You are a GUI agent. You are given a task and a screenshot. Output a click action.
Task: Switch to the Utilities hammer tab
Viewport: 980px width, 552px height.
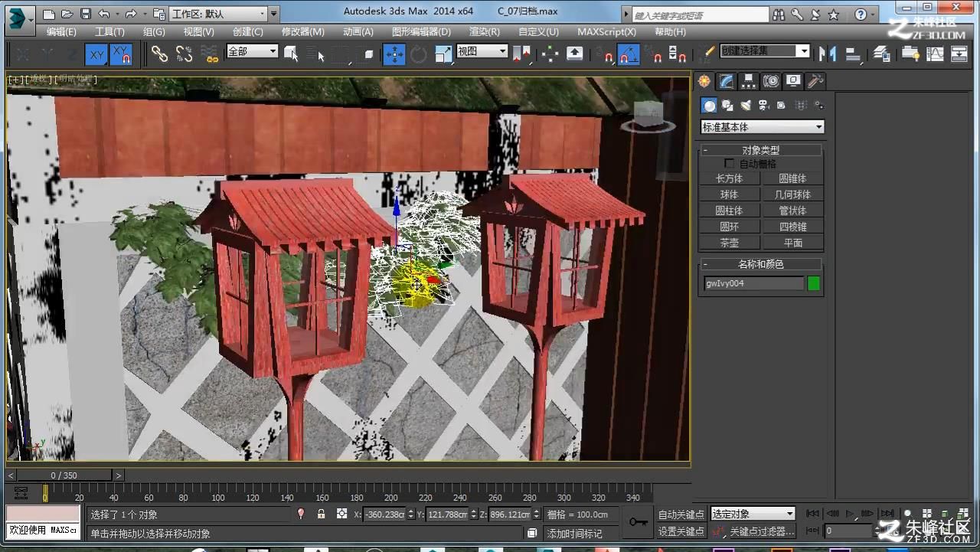tap(815, 81)
